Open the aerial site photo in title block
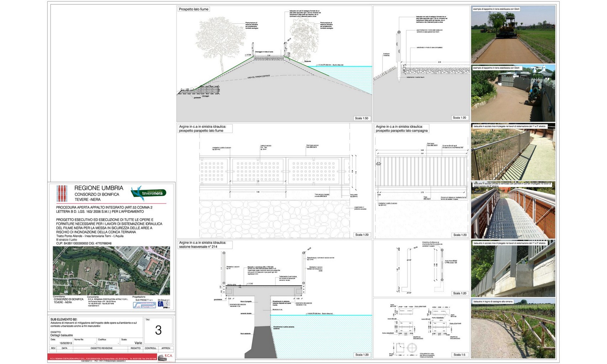 tap(111, 271)
